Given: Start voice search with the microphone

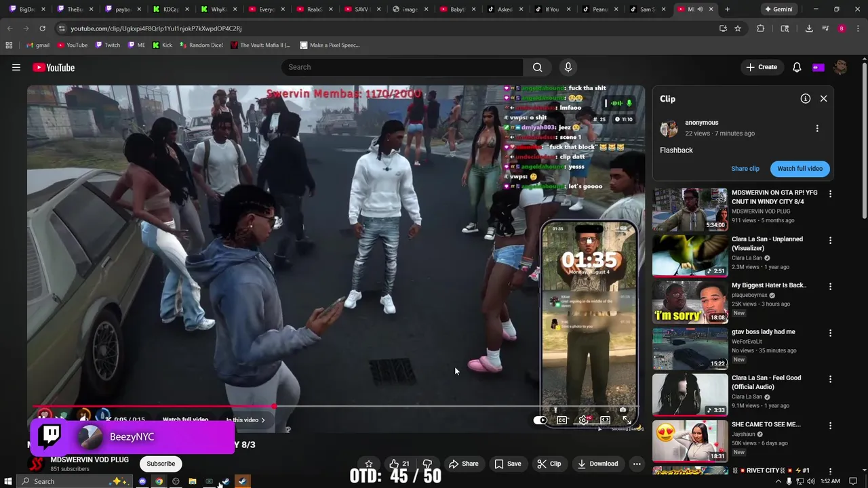Looking at the screenshot, I should tap(568, 67).
